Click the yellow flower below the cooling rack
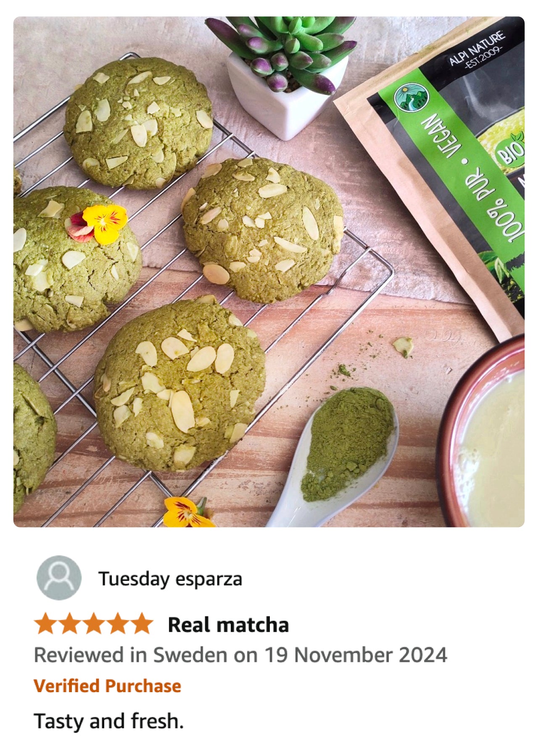Image resolution: width=538 pixels, height=756 pixels. tap(187, 512)
